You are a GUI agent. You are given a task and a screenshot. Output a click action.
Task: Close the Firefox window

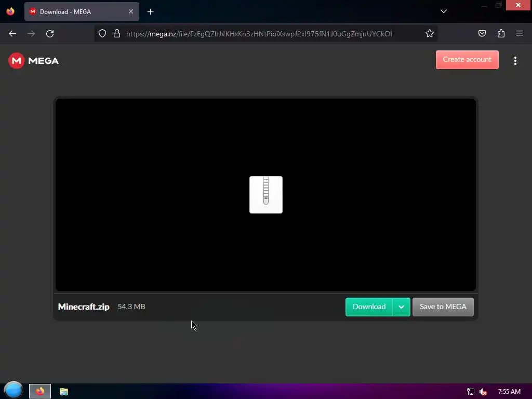point(518,5)
